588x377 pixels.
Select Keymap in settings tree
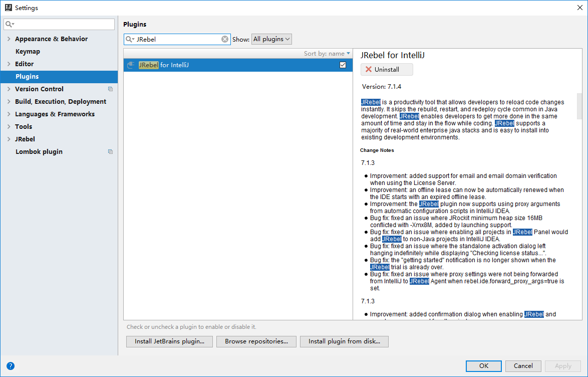[x=28, y=52]
